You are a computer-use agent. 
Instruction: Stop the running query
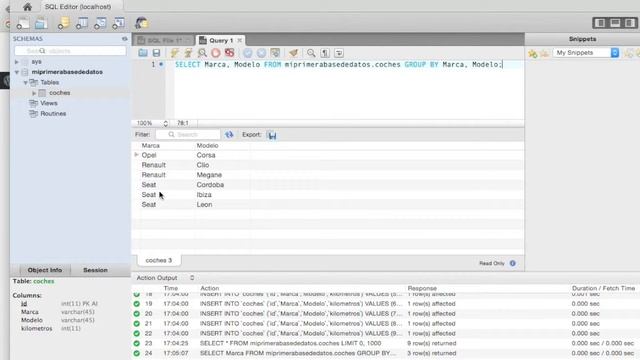click(216, 53)
